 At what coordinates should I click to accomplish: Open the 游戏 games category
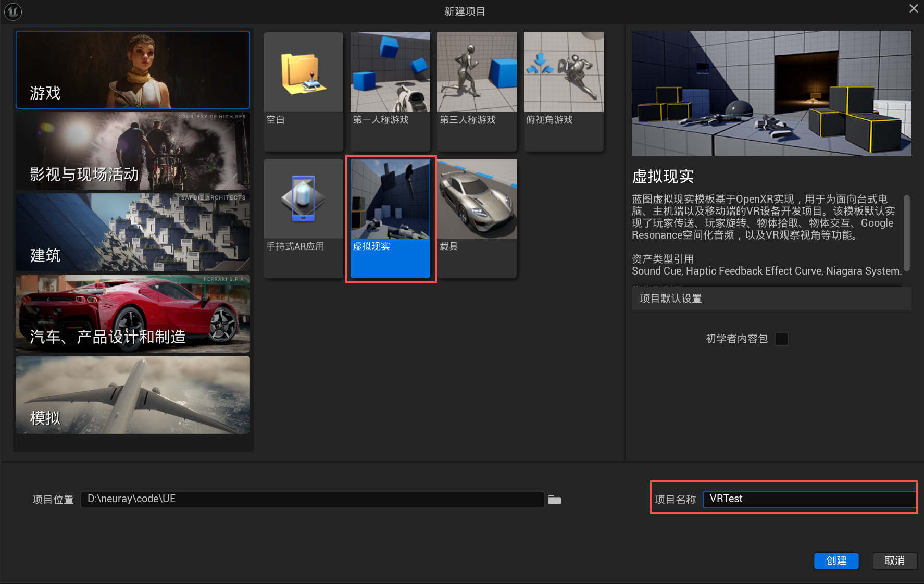133,70
